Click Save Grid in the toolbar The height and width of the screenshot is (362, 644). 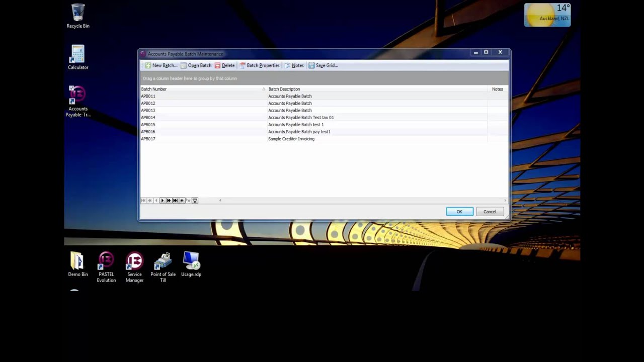click(323, 65)
